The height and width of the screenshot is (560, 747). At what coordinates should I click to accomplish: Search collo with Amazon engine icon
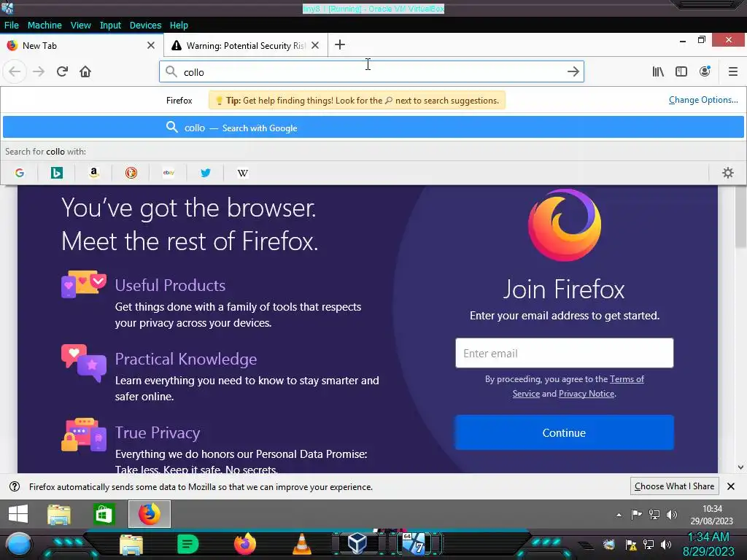coord(94,173)
